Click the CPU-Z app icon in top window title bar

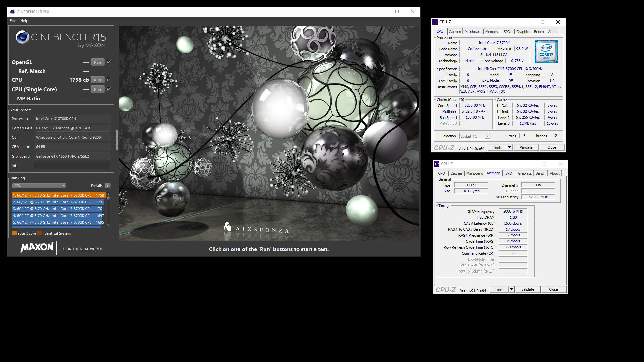click(x=435, y=22)
